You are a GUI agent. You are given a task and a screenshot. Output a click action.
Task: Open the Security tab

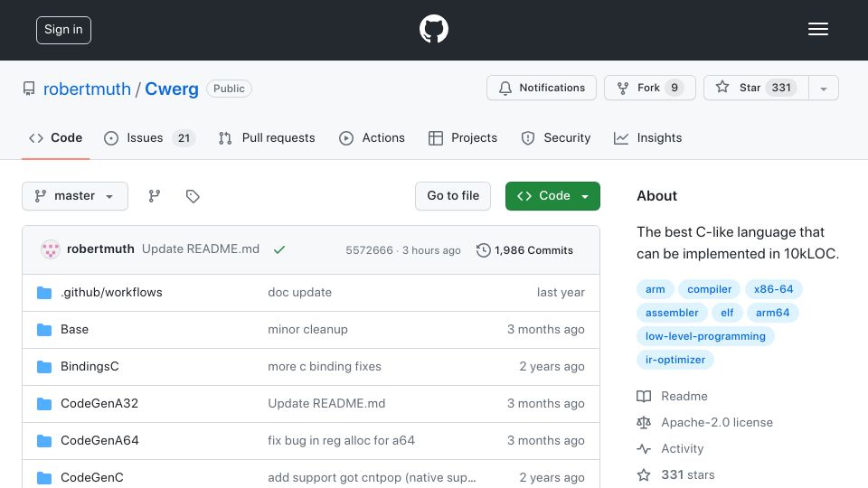point(556,137)
